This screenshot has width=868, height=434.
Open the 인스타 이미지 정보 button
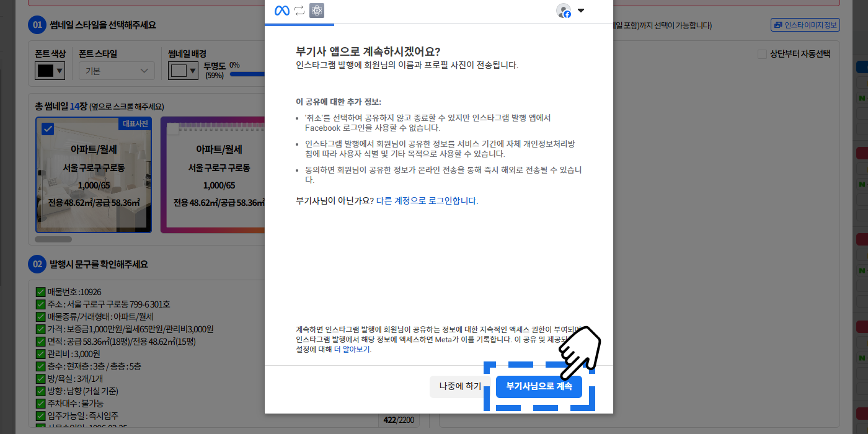point(805,25)
